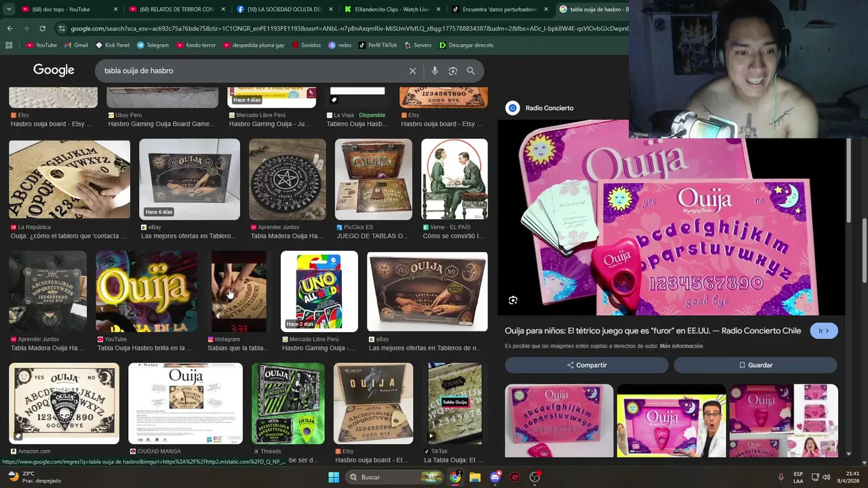
Task: Open Chrome from the taskbar
Action: point(455,477)
